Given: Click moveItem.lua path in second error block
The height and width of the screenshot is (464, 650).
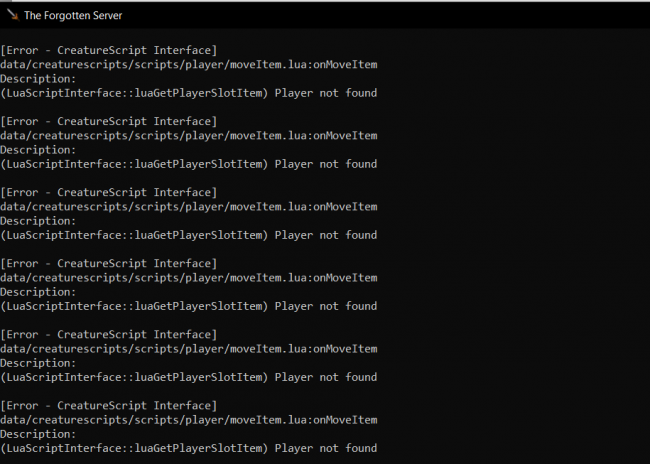Looking at the screenshot, I should [x=189, y=136].
